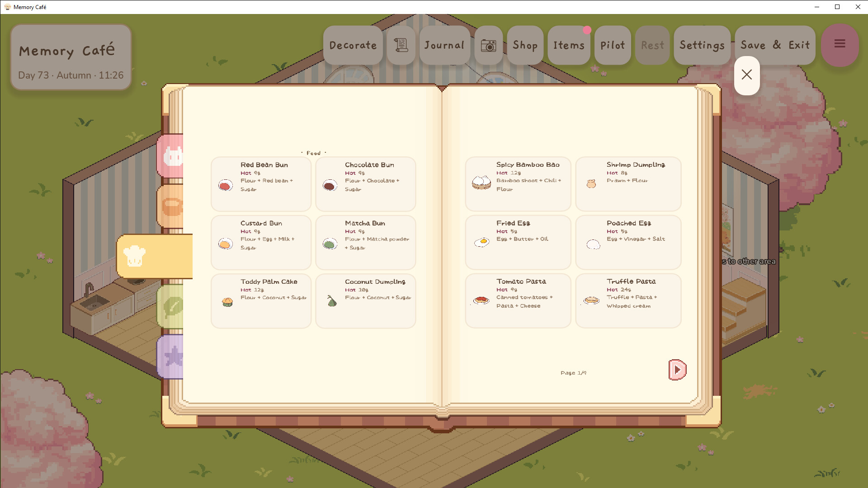The image size is (868, 488).
Task: Select the Chocolate Bun recipe card
Action: (x=366, y=184)
